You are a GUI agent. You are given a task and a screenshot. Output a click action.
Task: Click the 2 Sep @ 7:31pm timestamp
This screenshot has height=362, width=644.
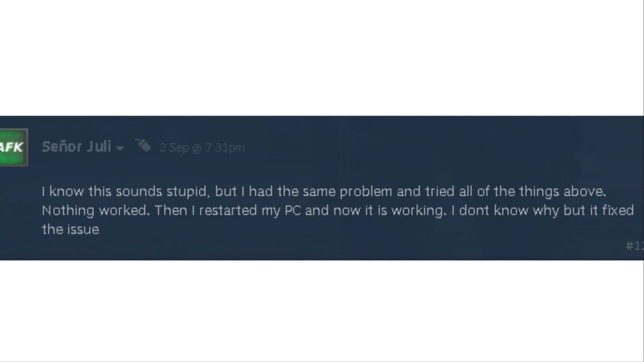[202, 148]
